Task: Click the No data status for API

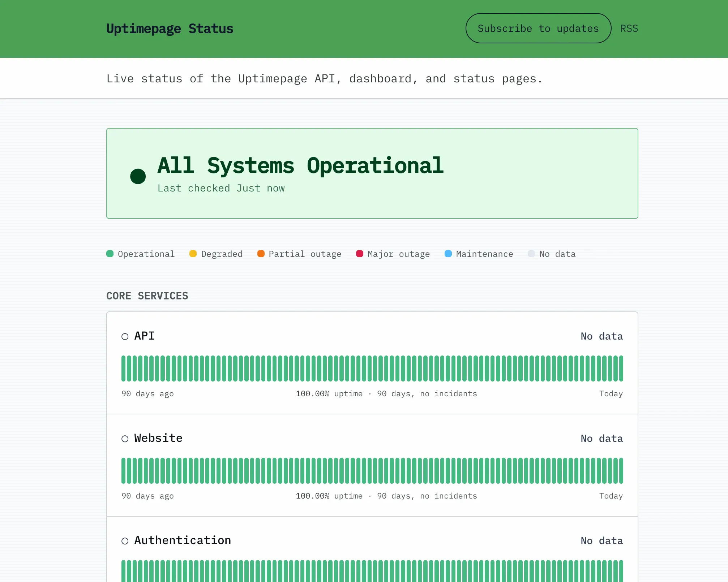Action: [602, 336]
